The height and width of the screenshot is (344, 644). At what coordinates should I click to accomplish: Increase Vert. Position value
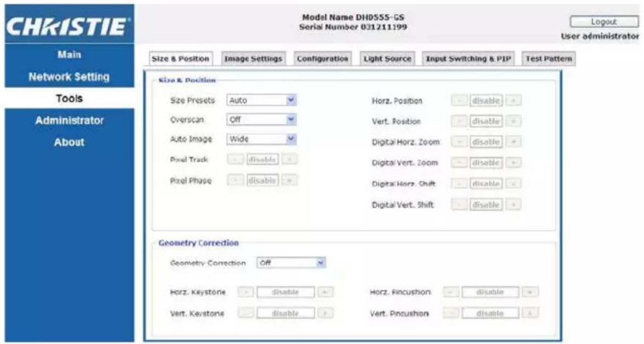point(514,121)
